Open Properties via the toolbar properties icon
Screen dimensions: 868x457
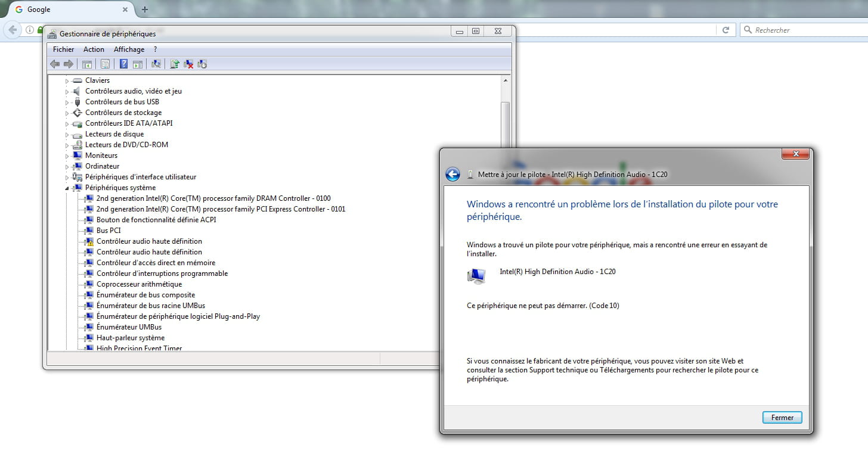click(105, 64)
